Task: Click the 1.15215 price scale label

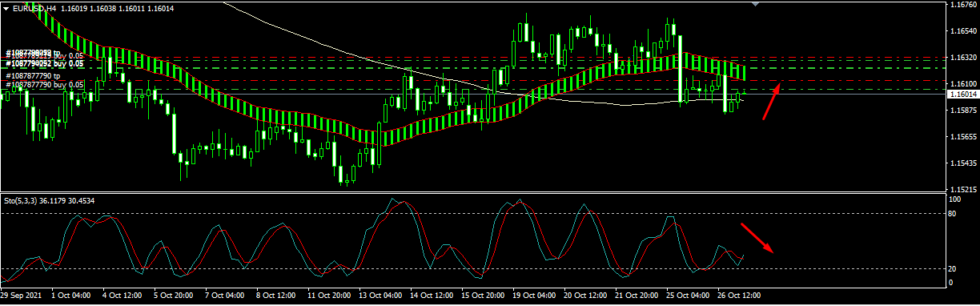Action: point(961,190)
